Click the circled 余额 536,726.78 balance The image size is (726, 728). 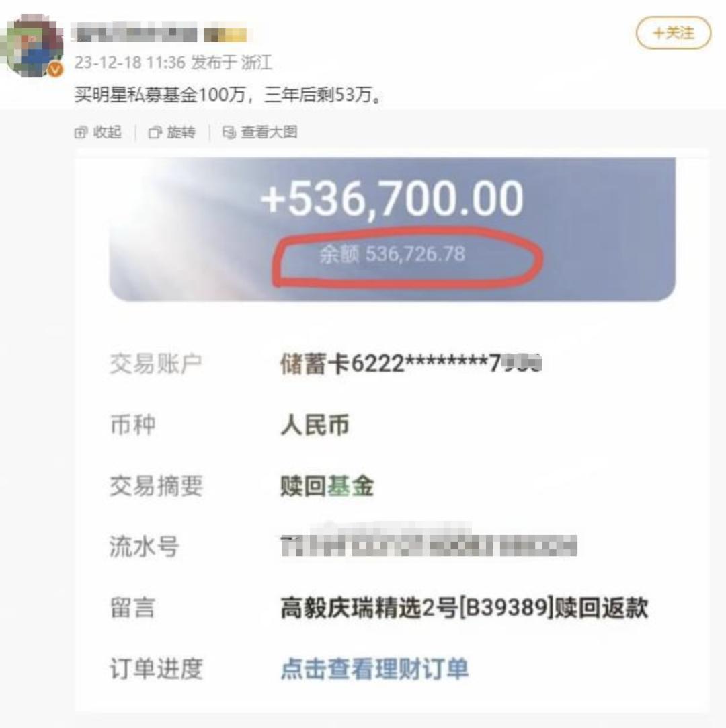click(x=393, y=254)
